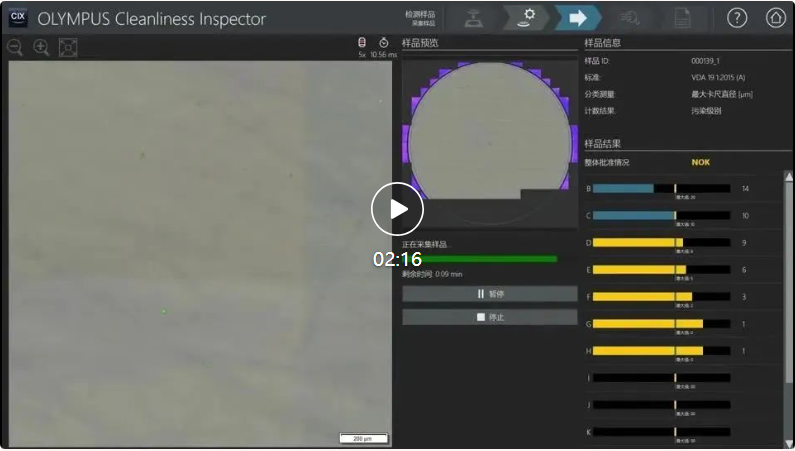The height and width of the screenshot is (451, 795).
Task: Click the 02:16 video duration label
Action: [x=398, y=259]
